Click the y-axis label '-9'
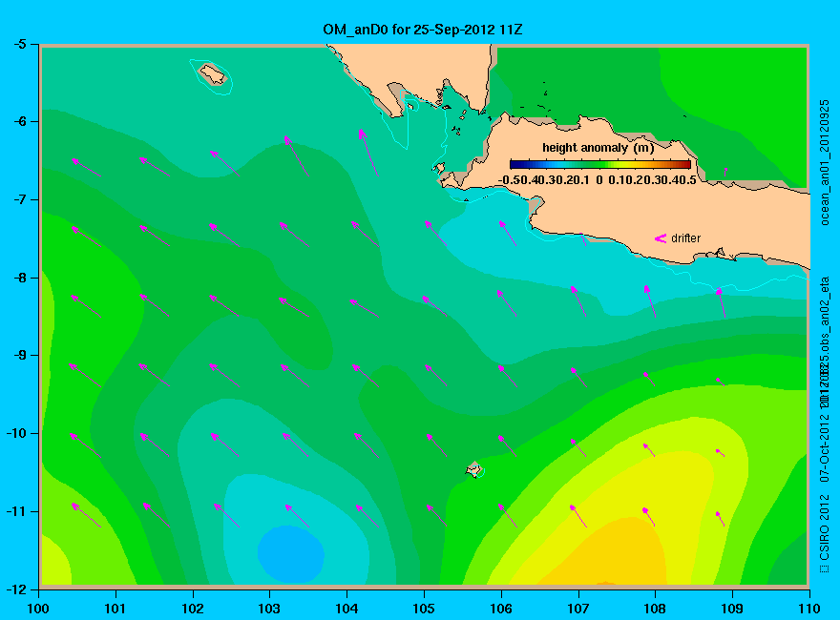The image size is (840, 620). tap(19, 356)
